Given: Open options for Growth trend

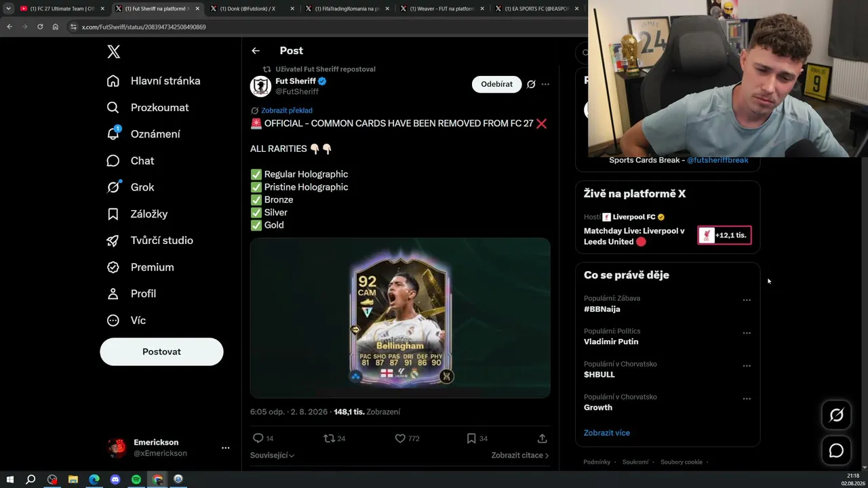Looking at the screenshot, I should click(x=747, y=399).
